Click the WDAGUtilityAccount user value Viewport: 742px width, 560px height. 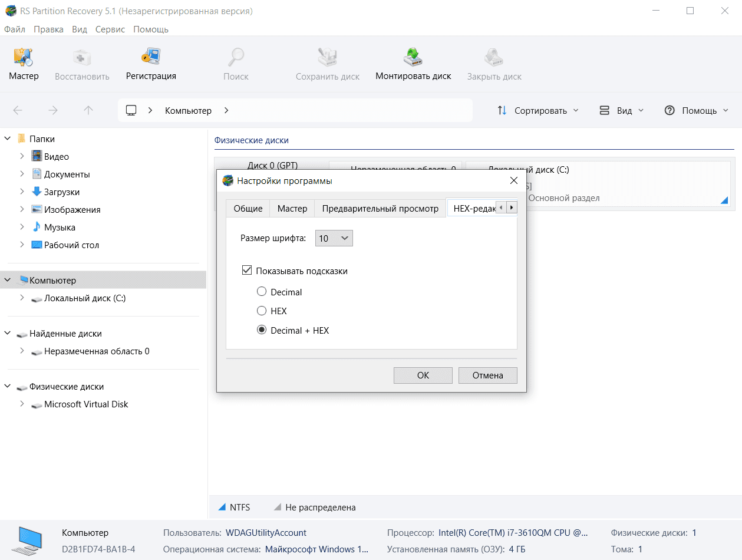[266, 532]
